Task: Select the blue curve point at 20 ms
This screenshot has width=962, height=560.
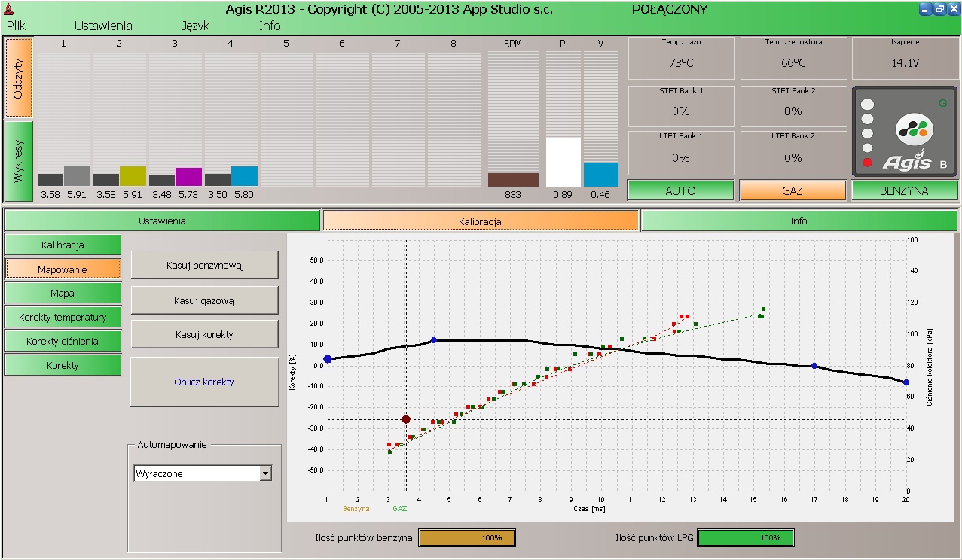Action: [906, 382]
